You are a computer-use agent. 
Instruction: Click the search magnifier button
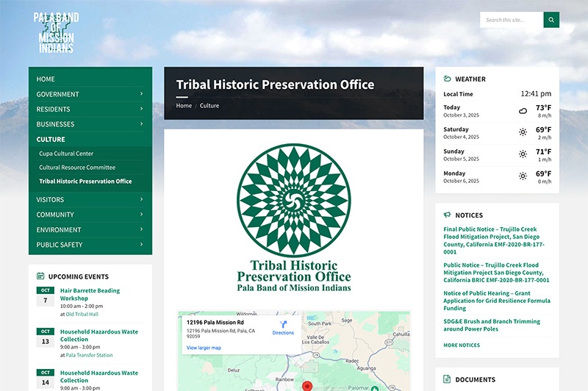coord(551,20)
